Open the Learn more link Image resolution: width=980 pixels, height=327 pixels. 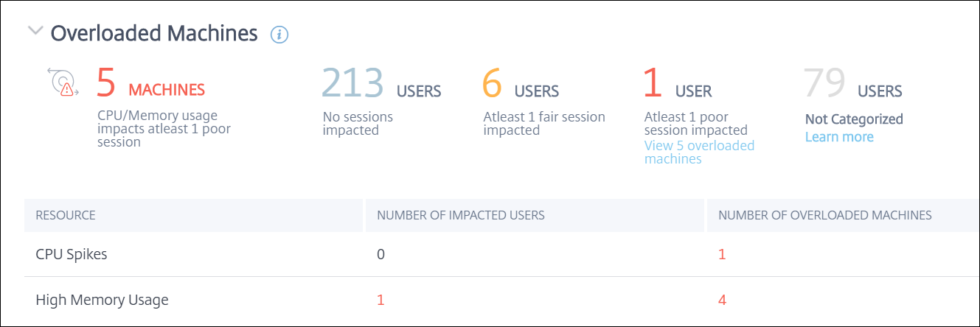(x=839, y=137)
